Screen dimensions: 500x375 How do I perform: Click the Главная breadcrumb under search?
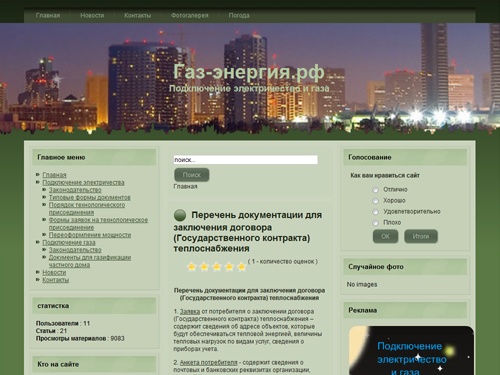(185, 186)
